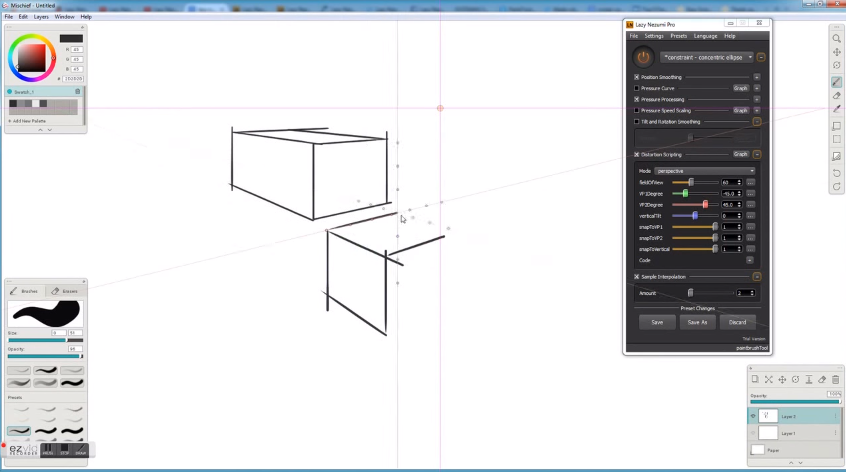Open the preset dropdown 'constraint - concentric ellipse'
The image size is (846, 472).
707,57
